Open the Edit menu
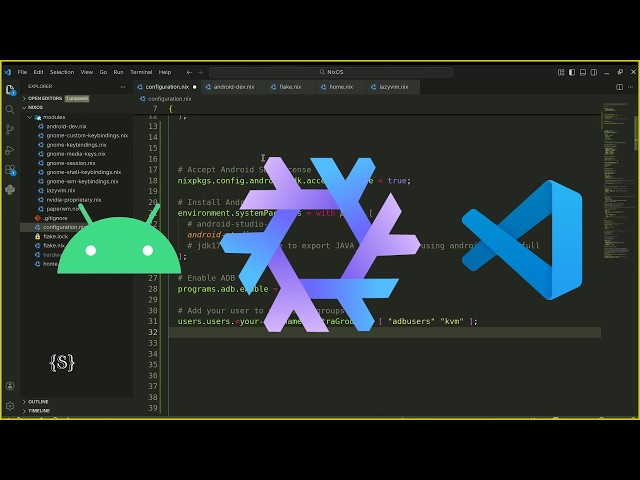Screen dimensions: 640x480 click(x=38, y=72)
